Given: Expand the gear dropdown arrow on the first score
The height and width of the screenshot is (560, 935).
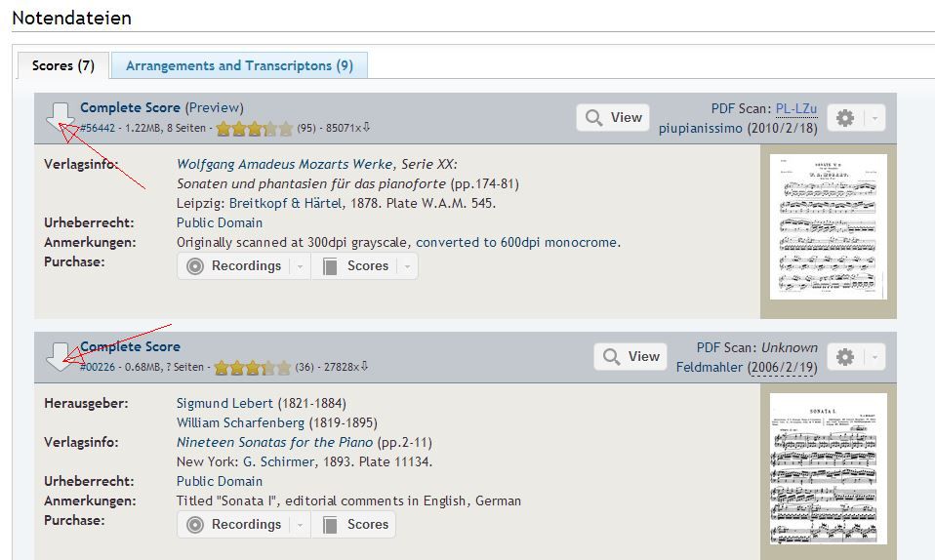Looking at the screenshot, I should point(874,117).
